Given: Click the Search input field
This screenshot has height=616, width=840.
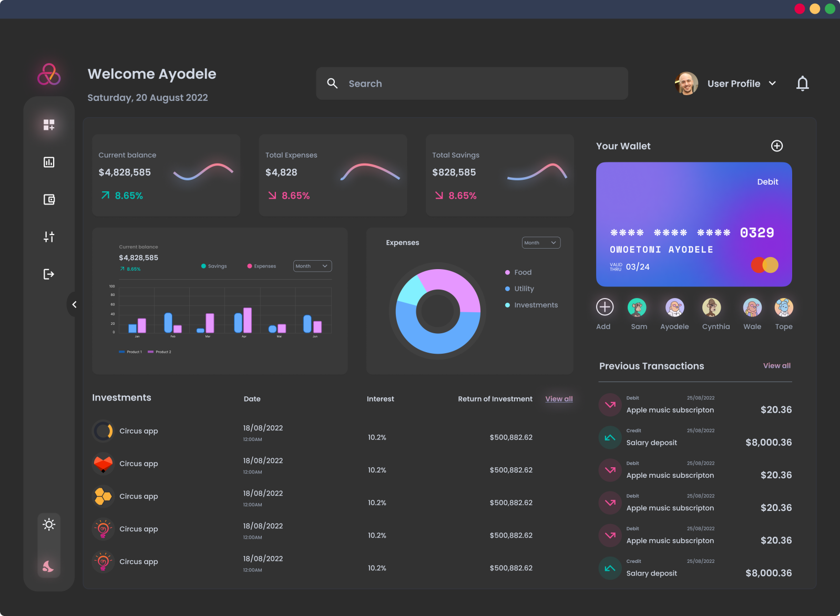Looking at the screenshot, I should (x=472, y=83).
